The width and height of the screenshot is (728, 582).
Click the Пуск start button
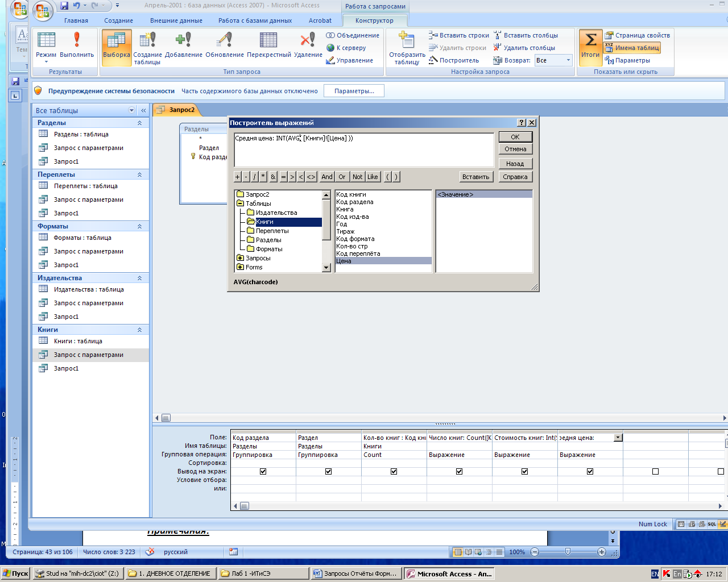coord(16,573)
